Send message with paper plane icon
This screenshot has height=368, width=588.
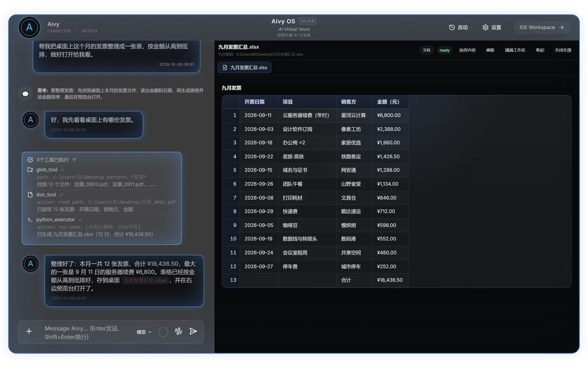[193, 331]
